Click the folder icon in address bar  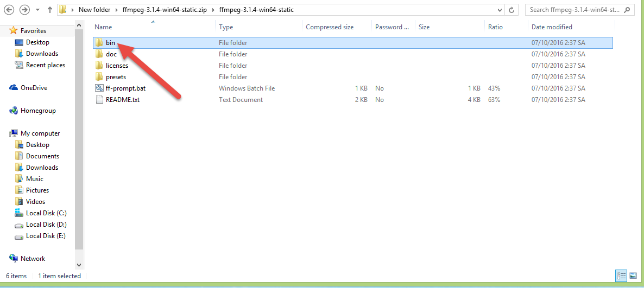[x=63, y=9]
